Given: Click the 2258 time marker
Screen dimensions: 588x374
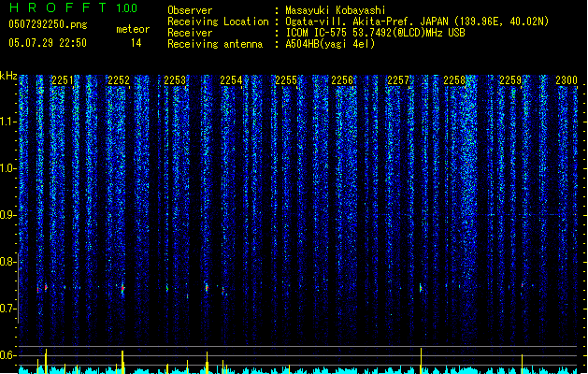Looking at the screenshot, I should tap(454, 80).
